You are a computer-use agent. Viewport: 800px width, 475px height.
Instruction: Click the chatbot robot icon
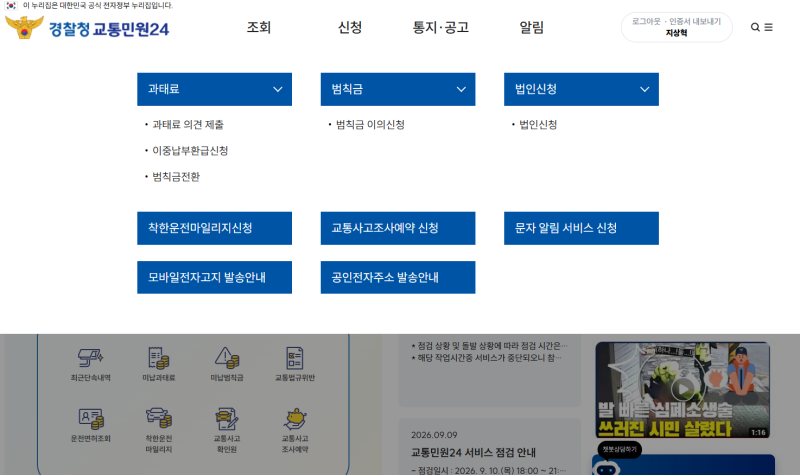pos(607,467)
